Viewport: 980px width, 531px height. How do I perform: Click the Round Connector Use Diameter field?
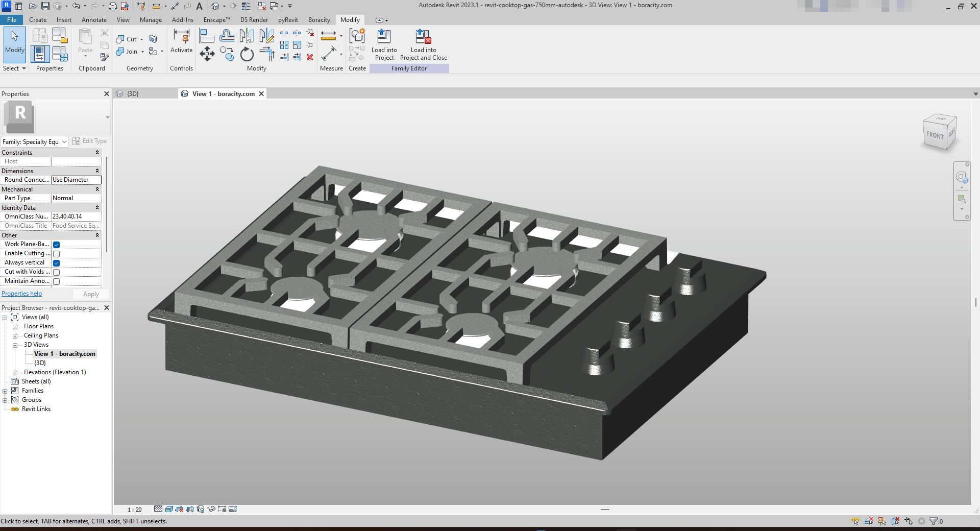[x=77, y=180]
